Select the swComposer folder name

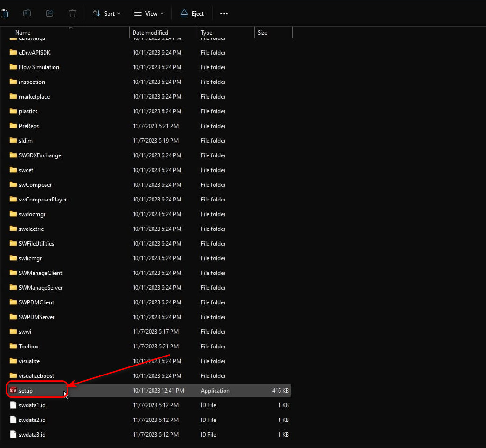(36, 185)
